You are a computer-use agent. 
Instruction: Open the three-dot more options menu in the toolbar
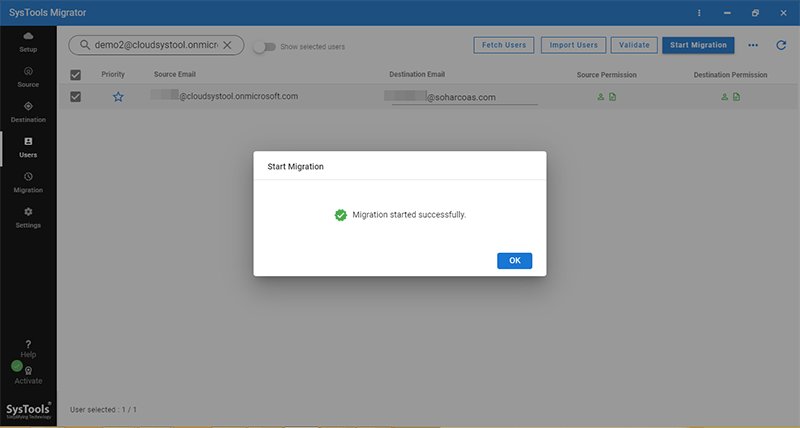coord(753,45)
